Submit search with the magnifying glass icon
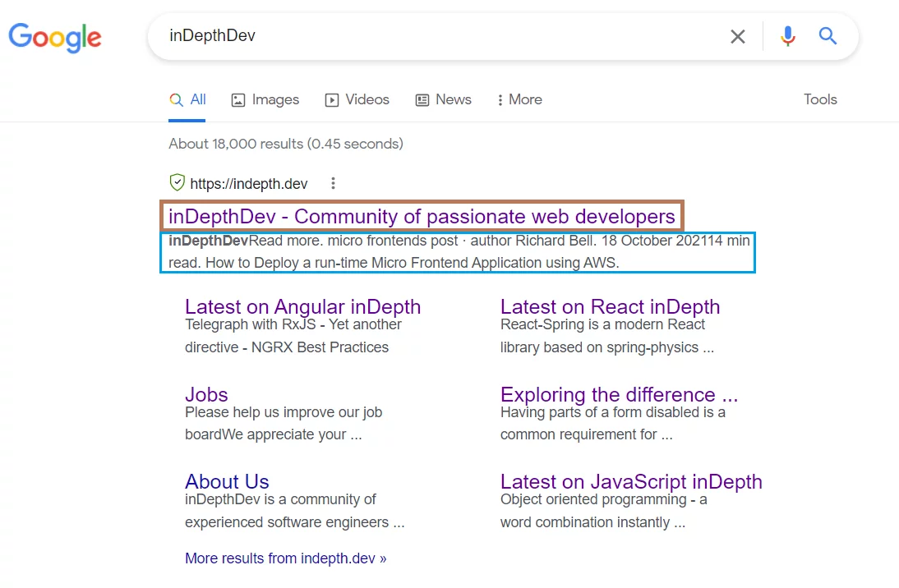The image size is (899, 588). (828, 36)
